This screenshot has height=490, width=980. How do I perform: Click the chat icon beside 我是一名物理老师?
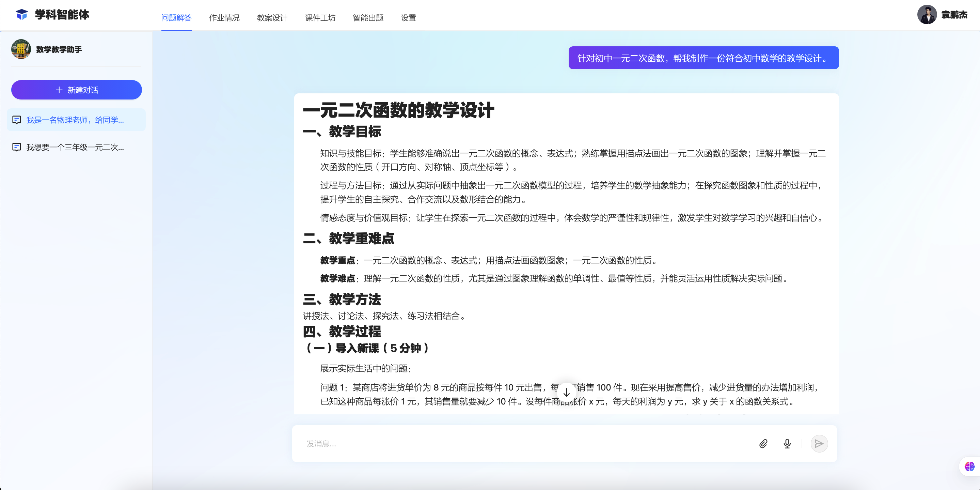point(17,120)
